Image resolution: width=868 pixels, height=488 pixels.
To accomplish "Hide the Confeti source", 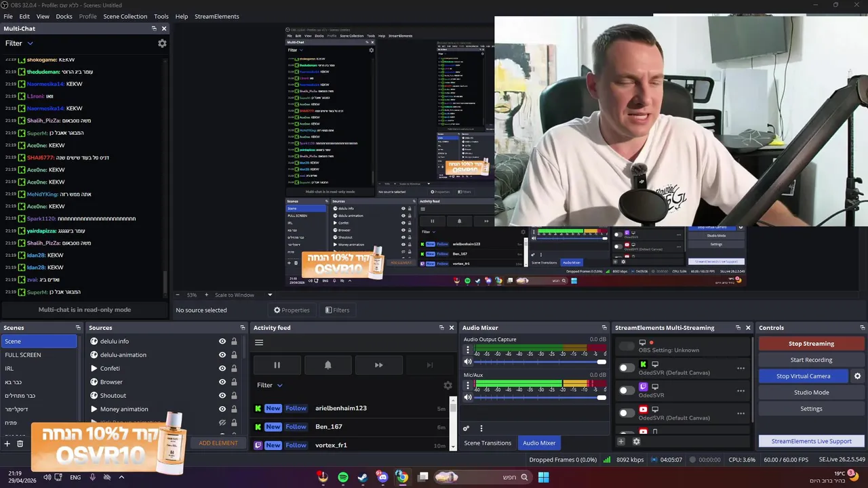I will tap(222, 369).
